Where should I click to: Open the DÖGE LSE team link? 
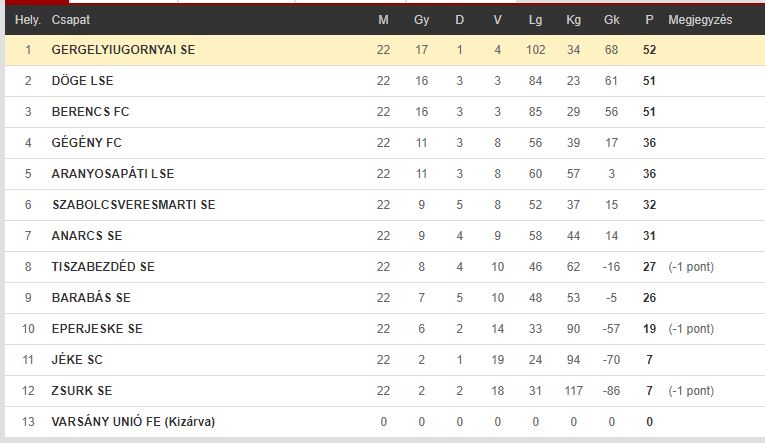(82, 81)
